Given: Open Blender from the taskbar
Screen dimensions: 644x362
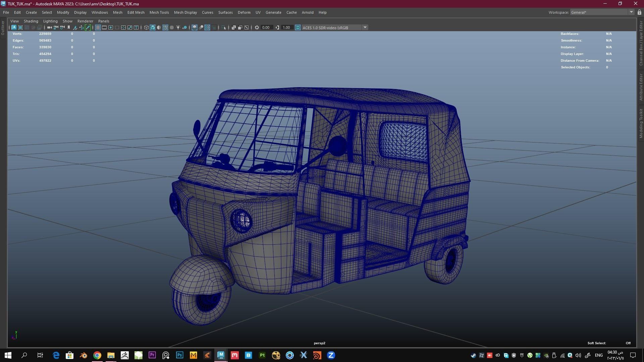Looking at the screenshot, I should 84,355.
